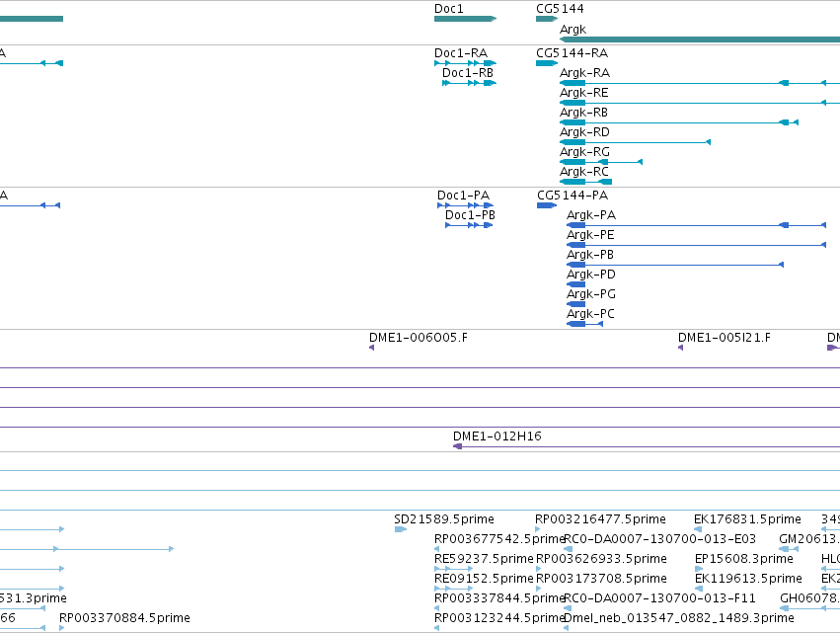Select the Argk-PC protein feature
Viewport: 840px width, 633px height.
point(584,324)
